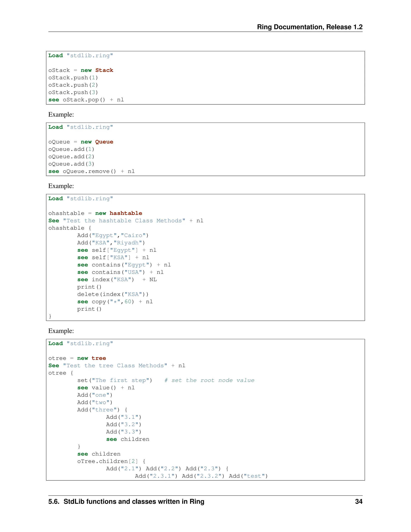Click the first Load "stdlib.ring" line

81,56
